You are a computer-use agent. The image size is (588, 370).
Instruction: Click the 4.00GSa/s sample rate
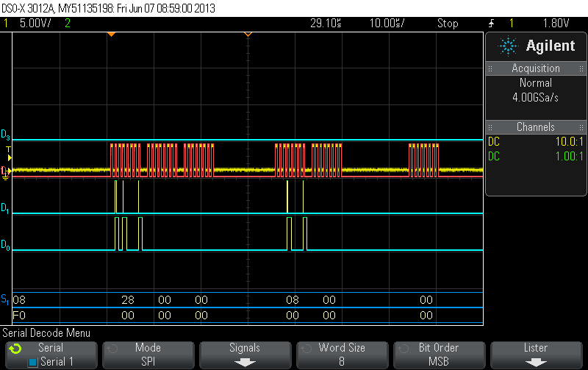[x=536, y=98]
